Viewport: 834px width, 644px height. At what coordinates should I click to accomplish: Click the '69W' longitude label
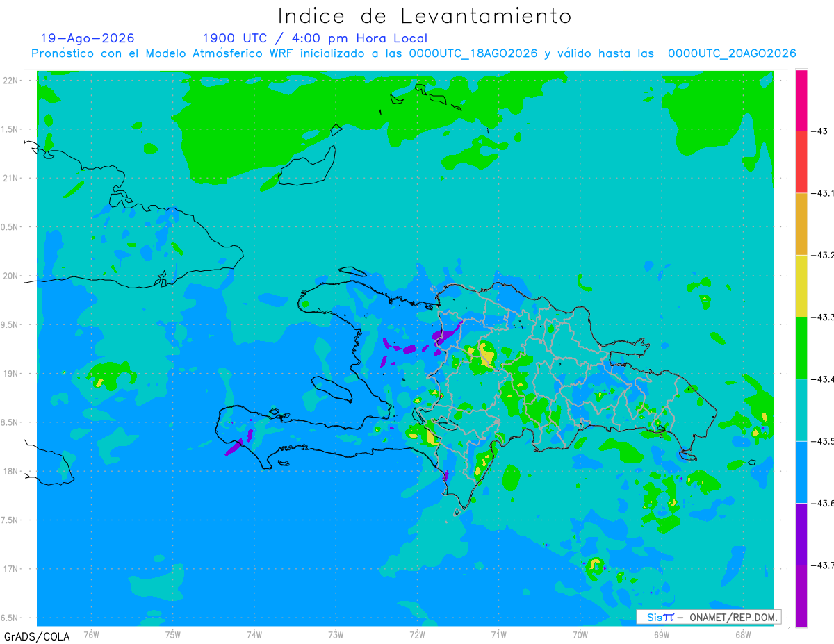pyautogui.click(x=662, y=634)
